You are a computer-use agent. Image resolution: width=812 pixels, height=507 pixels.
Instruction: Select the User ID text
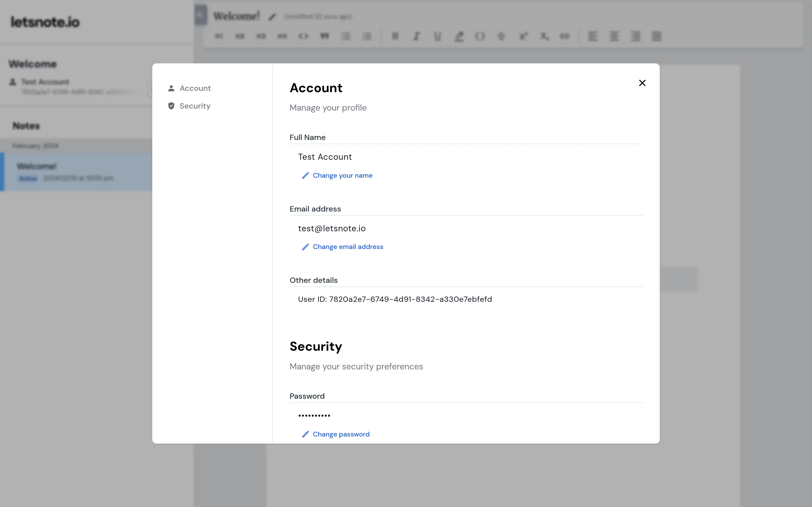(395, 299)
